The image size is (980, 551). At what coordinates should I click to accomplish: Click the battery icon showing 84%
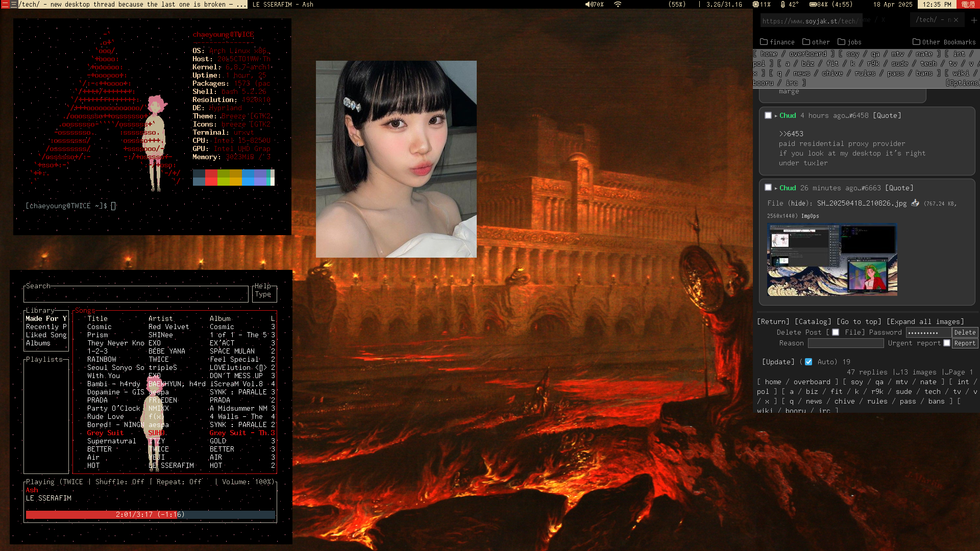tap(813, 4)
